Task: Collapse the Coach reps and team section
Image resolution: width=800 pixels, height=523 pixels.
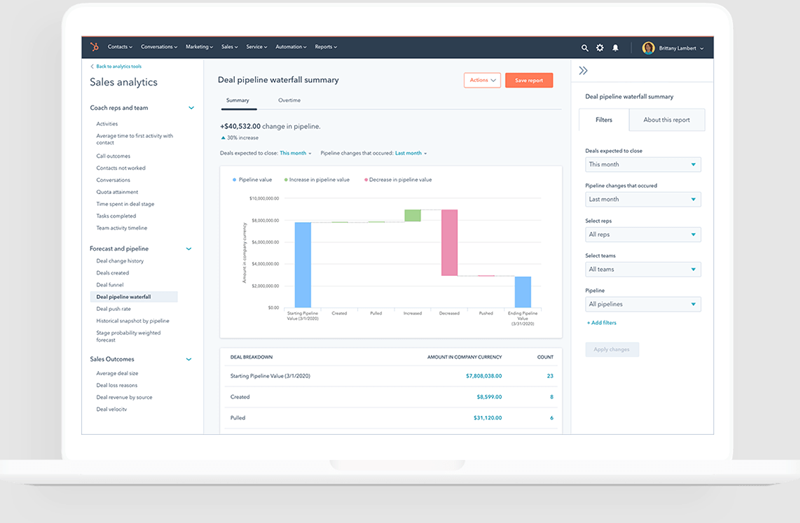Action: (191, 108)
